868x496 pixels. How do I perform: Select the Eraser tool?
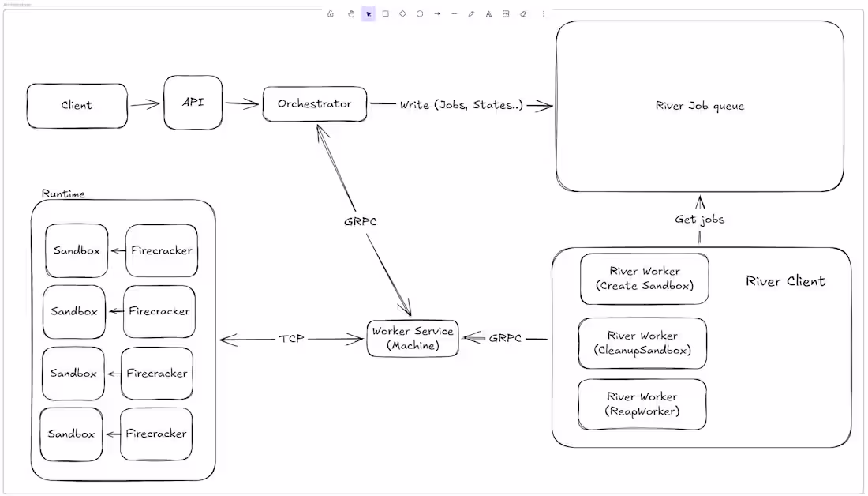click(523, 14)
